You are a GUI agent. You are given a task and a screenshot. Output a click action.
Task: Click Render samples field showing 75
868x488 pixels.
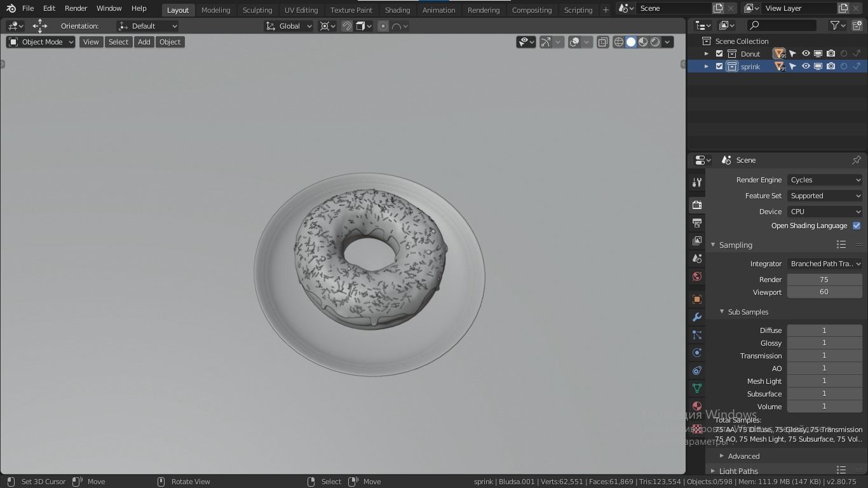(x=825, y=280)
